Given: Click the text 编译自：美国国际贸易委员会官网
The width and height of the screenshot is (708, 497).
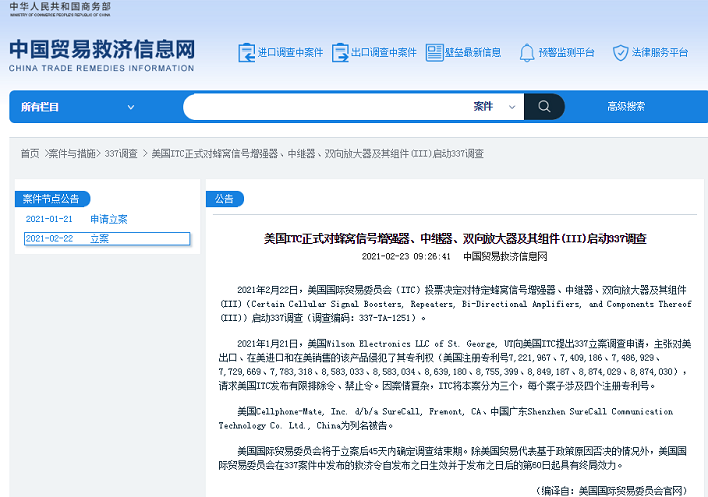Looking at the screenshot, I should pos(610,491).
